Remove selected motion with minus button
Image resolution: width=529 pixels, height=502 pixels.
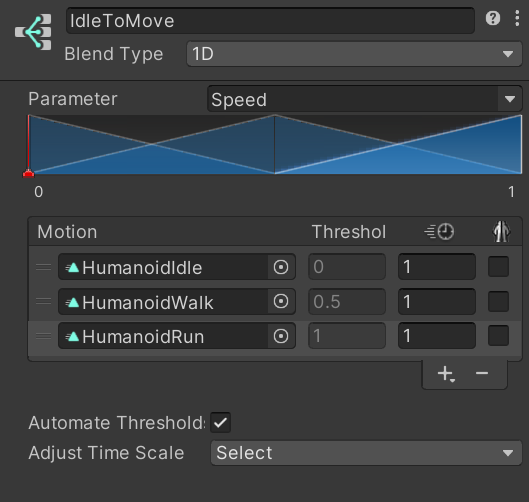(x=482, y=373)
